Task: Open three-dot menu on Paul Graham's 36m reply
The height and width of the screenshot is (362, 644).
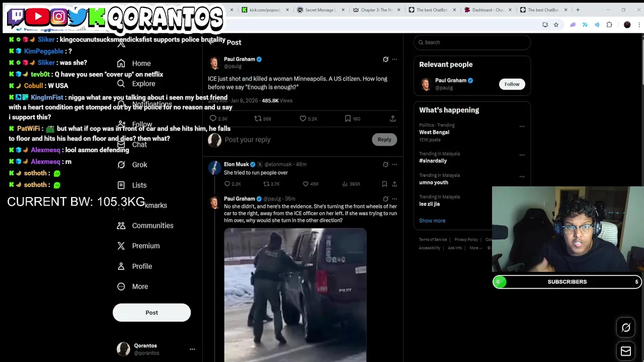Action: tap(394, 199)
